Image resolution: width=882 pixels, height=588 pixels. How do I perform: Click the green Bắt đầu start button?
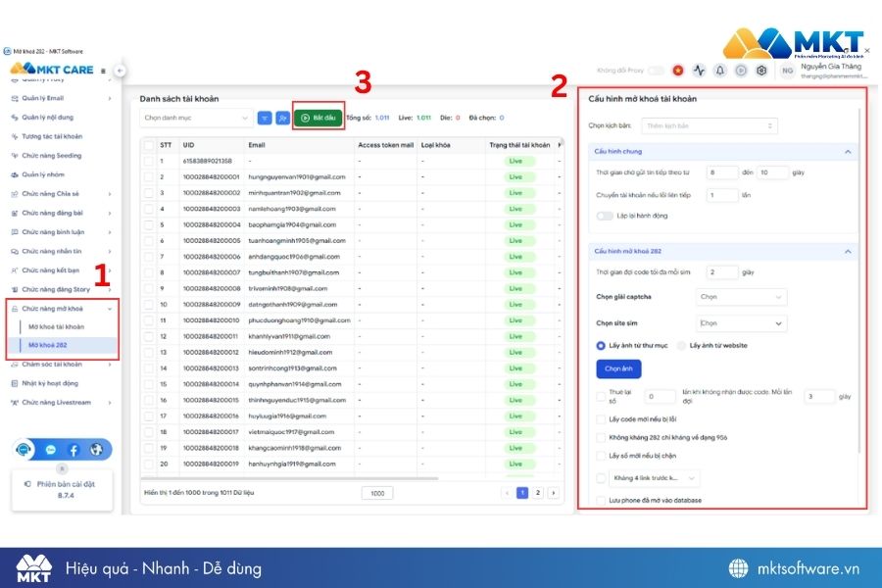(318, 118)
